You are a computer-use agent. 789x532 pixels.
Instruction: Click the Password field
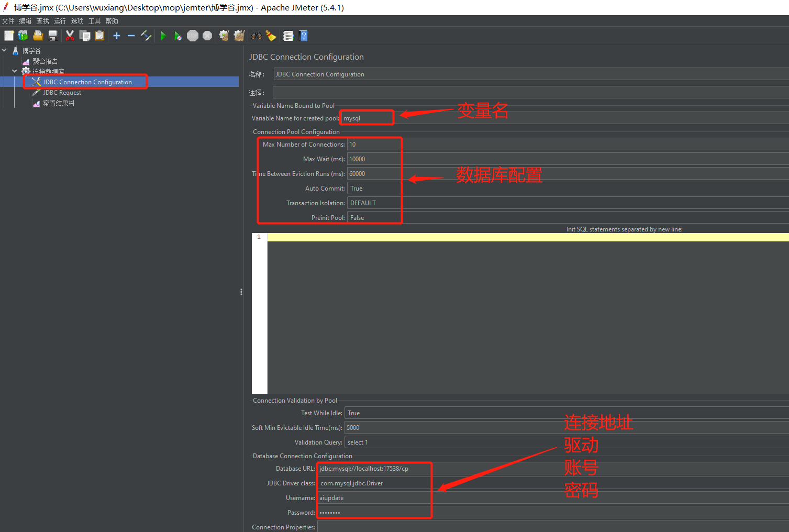tap(553, 513)
